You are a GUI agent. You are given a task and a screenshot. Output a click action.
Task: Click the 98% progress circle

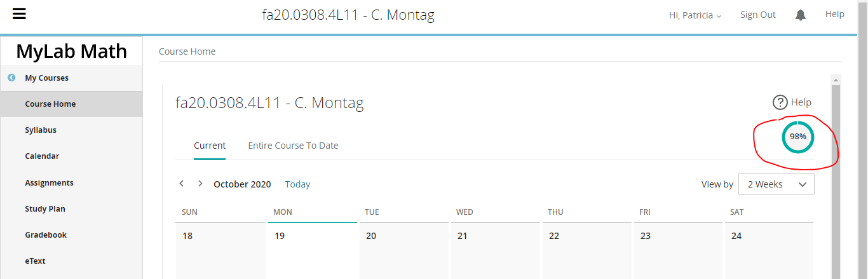[797, 137]
